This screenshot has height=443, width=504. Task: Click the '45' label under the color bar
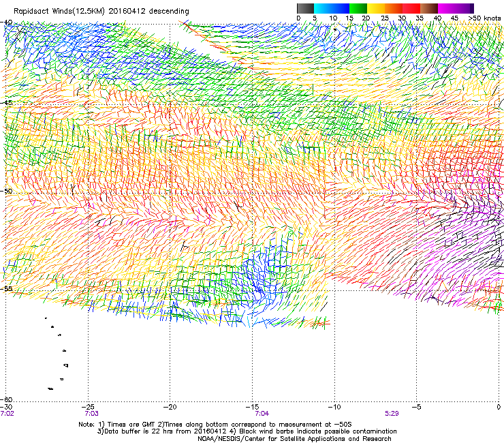[x=454, y=18]
